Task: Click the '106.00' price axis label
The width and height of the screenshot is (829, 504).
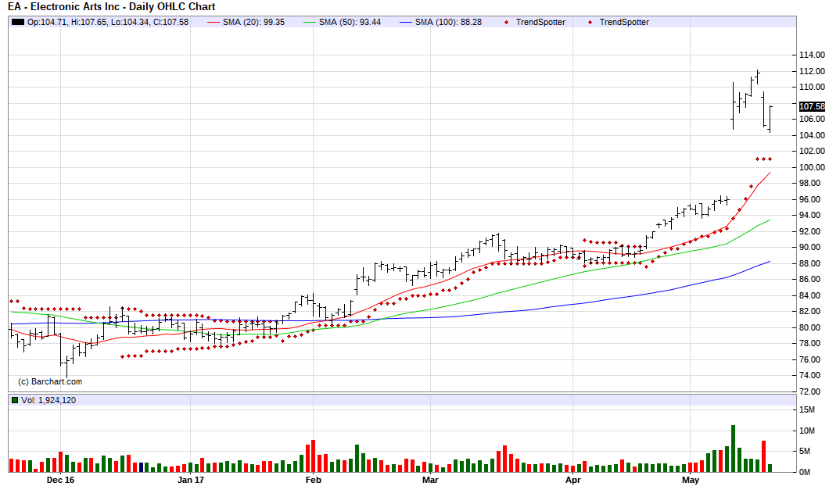Action: (812, 119)
